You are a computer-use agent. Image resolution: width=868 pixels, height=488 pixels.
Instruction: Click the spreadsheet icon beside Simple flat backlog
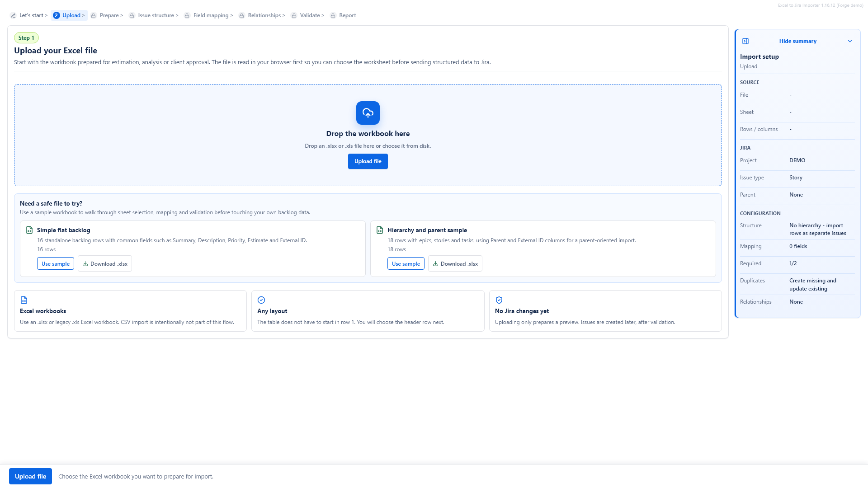pos(29,230)
